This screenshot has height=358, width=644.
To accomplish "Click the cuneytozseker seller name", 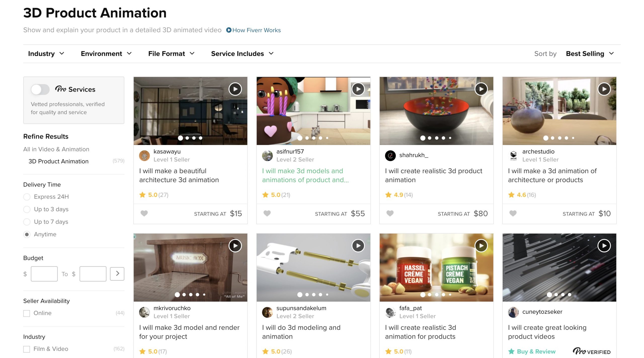I will (x=542, y=312).
